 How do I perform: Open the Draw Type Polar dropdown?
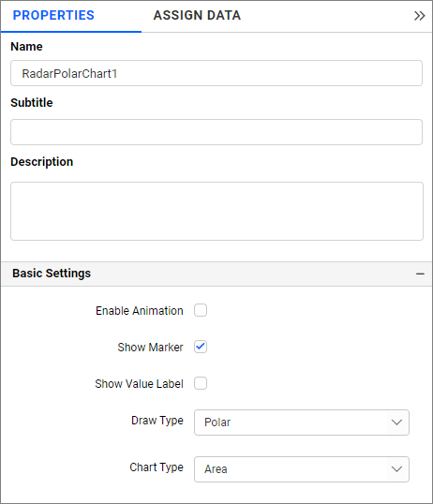(302, 422)
